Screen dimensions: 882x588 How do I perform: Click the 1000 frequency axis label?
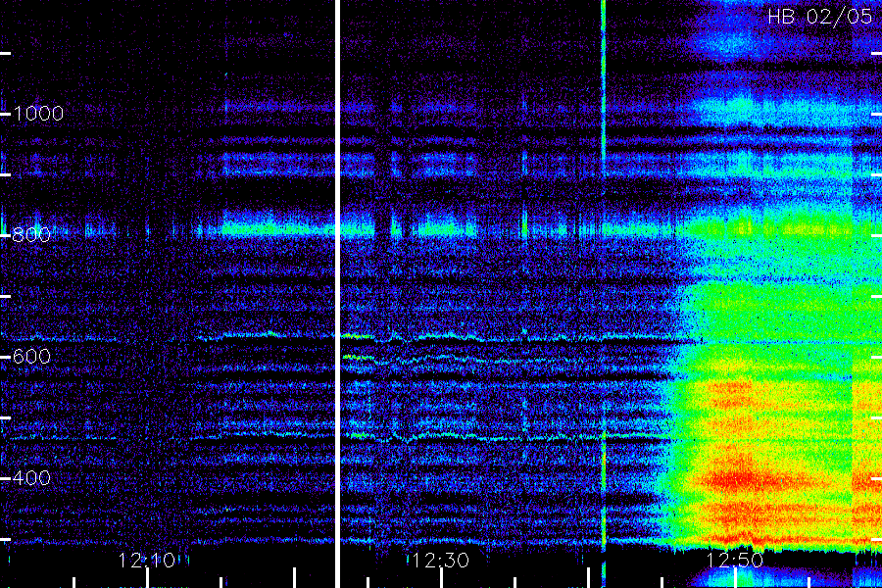tap(38, 114)
